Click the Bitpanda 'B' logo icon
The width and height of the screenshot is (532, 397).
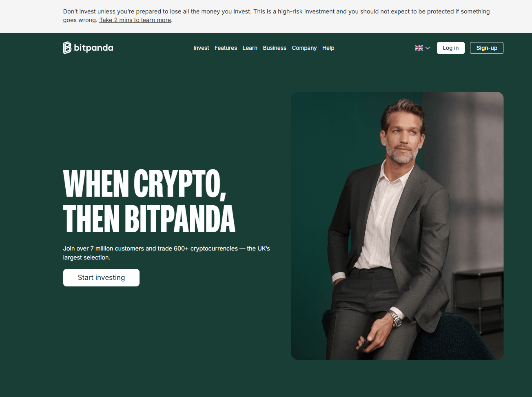click(67, 48)
